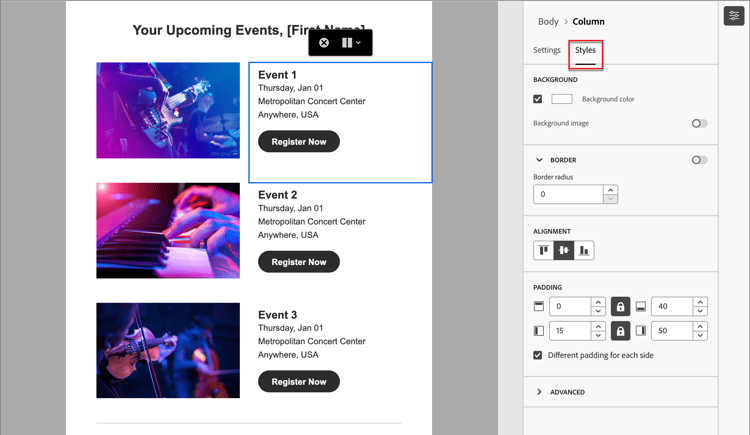Click Anywhere, USA text under Event 2
750x435 pixels.
(x=288, y=235)
